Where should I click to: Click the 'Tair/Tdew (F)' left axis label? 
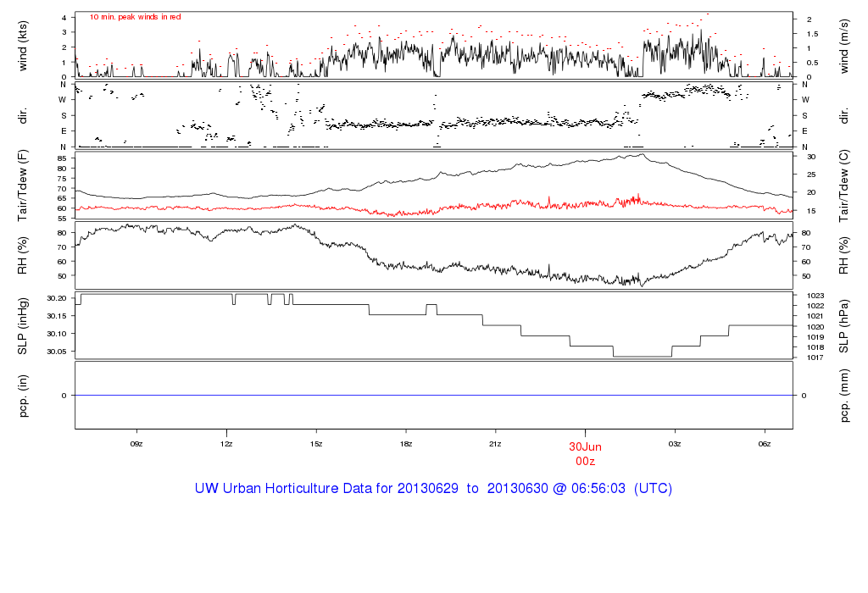(x=23, y=186)
